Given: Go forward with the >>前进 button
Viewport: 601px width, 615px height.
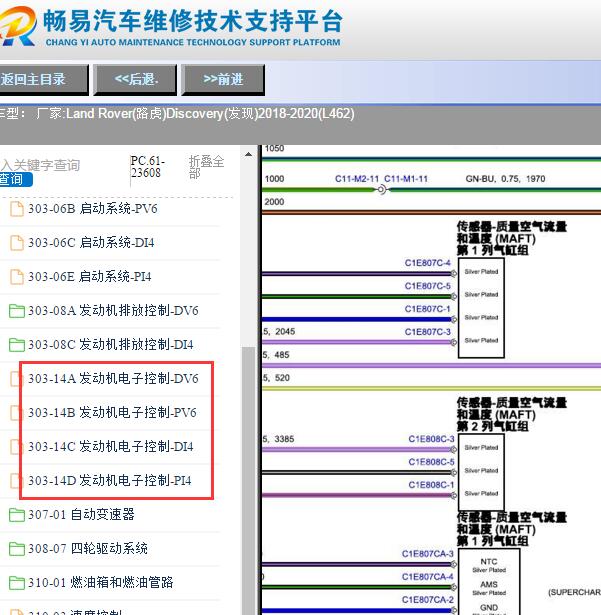Looking at the screenshot, I should 223,80.
